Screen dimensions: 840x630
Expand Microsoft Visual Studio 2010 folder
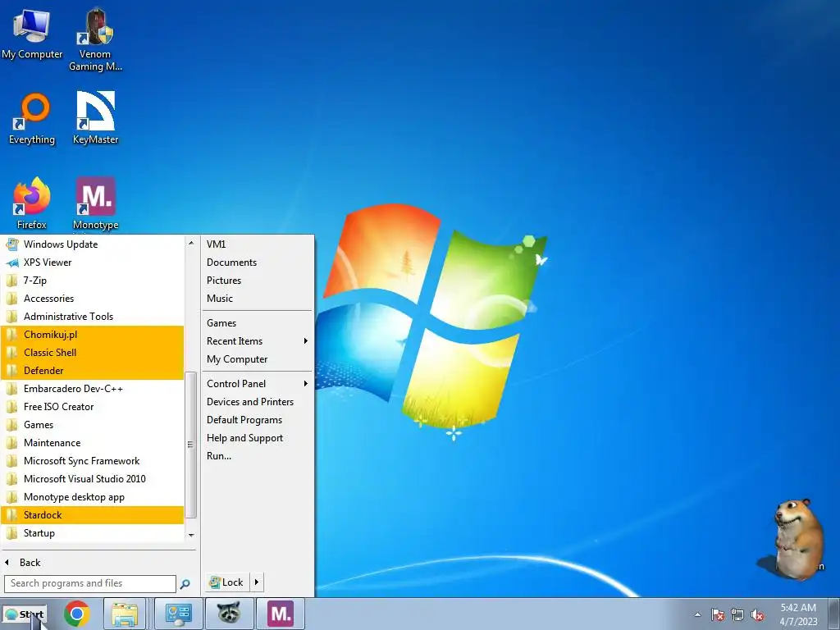93,479
